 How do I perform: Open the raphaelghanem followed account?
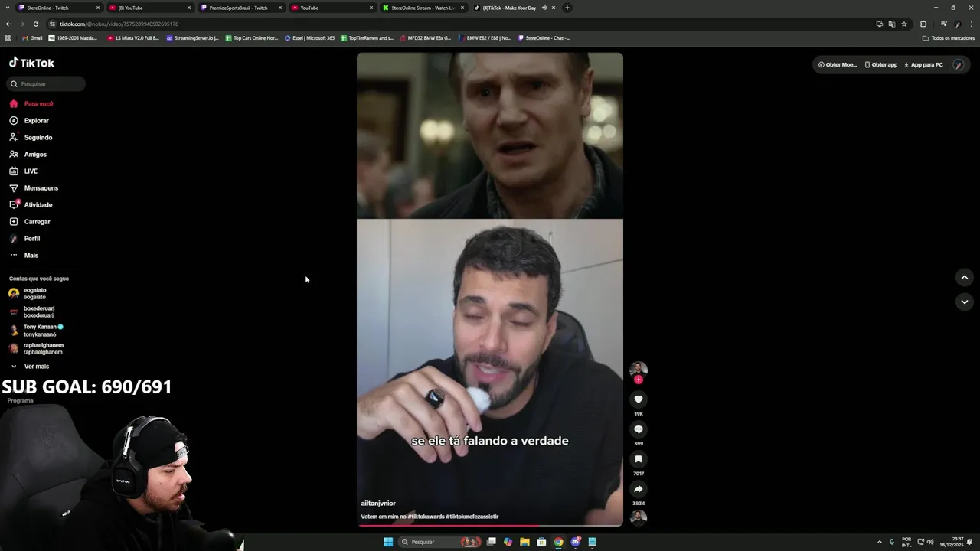36,348
